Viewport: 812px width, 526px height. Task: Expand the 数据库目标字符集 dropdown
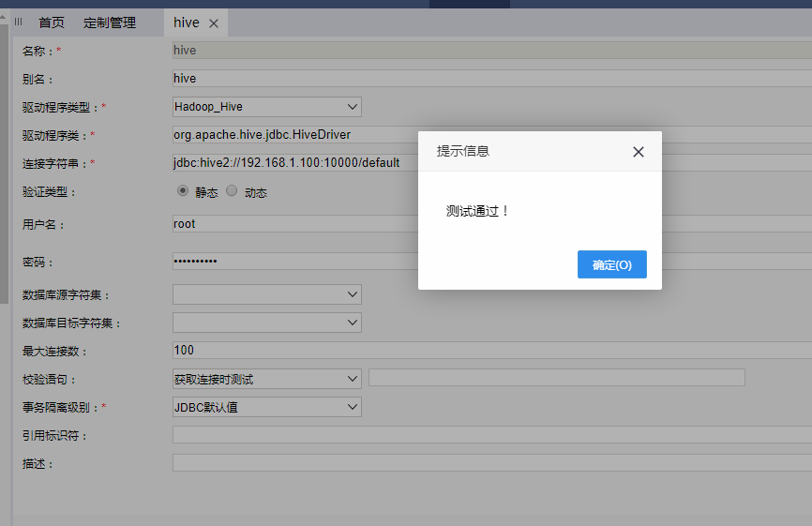point(266,323)
